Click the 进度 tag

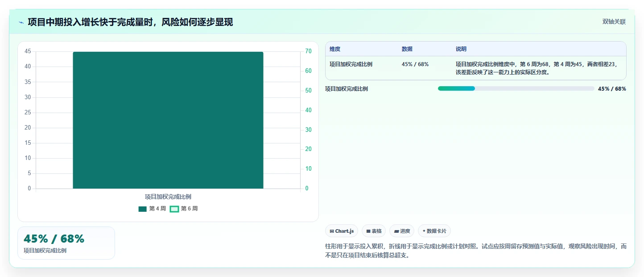(402, 231)
